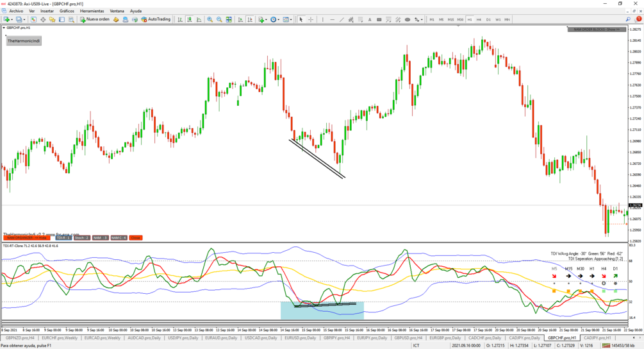
Task: Toggle the Data Window crosshair icon
Action: coord(43,19)
